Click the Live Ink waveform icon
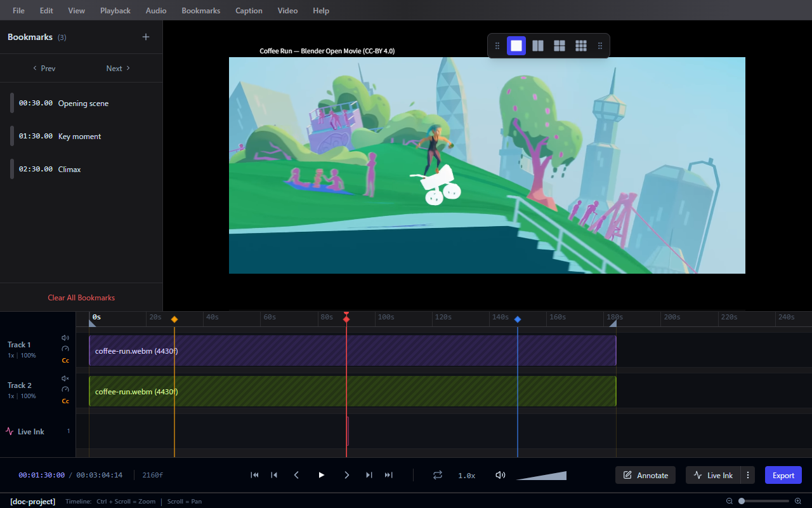The height and width of the screenshot is (508, 812). 8,431
